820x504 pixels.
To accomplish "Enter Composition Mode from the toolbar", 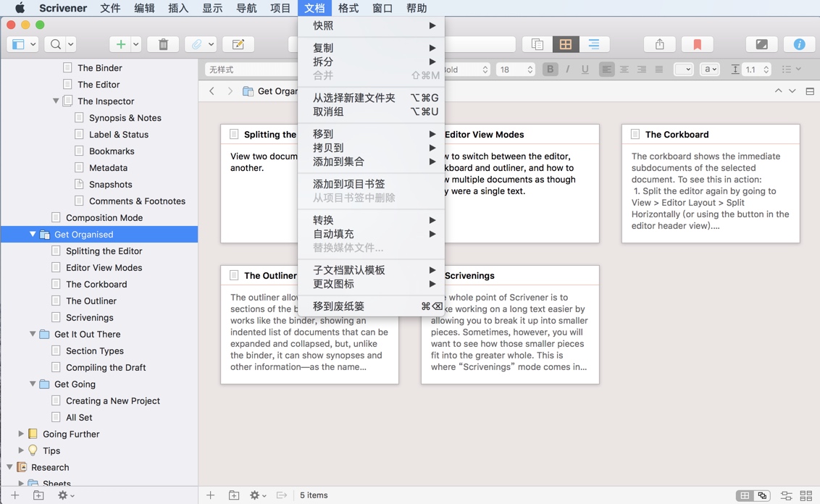I will pyautogui.click(x=762, y=44).
